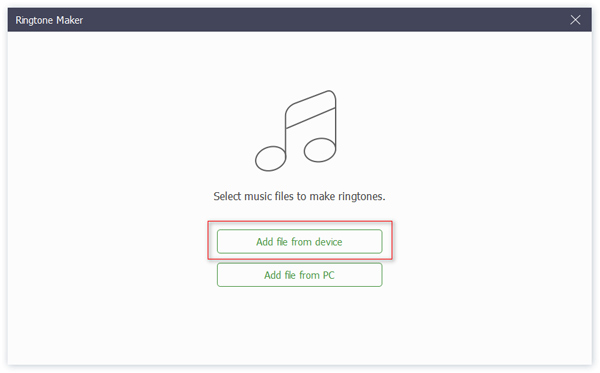Screen dimensions: 600x373
Task: Click the word 'PC' in the lower button
Action: point(328,275)
